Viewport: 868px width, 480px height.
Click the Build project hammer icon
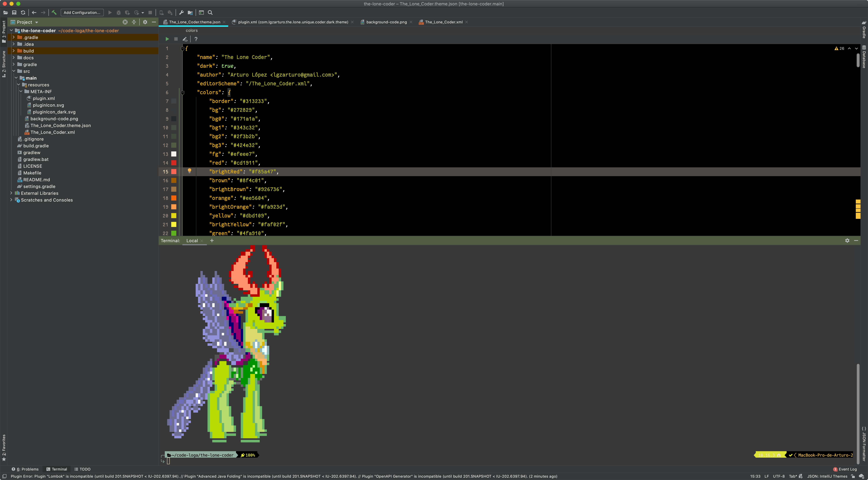[54, 13]
